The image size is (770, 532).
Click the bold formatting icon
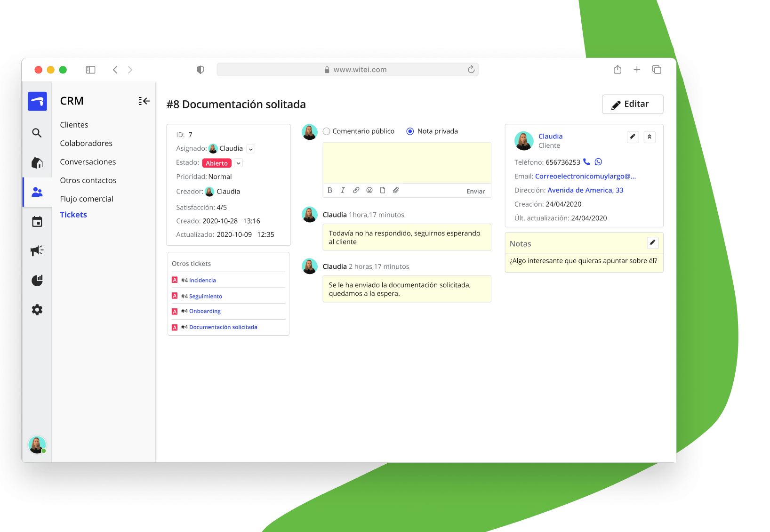pyautogui.click(x=330, y=190)
